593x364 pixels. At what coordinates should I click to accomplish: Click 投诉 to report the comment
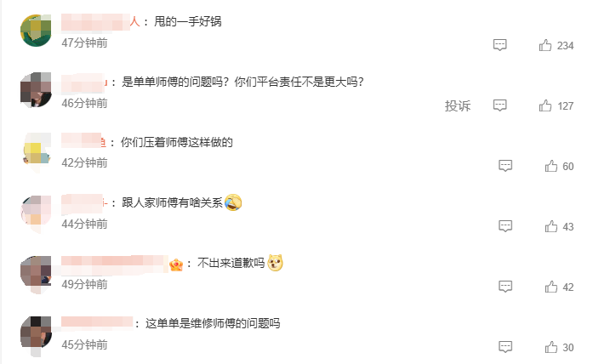[x=458, y=105]
